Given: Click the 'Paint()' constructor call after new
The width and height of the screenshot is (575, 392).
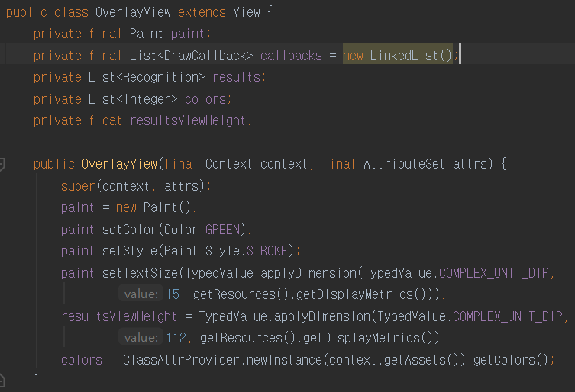Looking at the screenshot, I should click(x=166, y=207).
